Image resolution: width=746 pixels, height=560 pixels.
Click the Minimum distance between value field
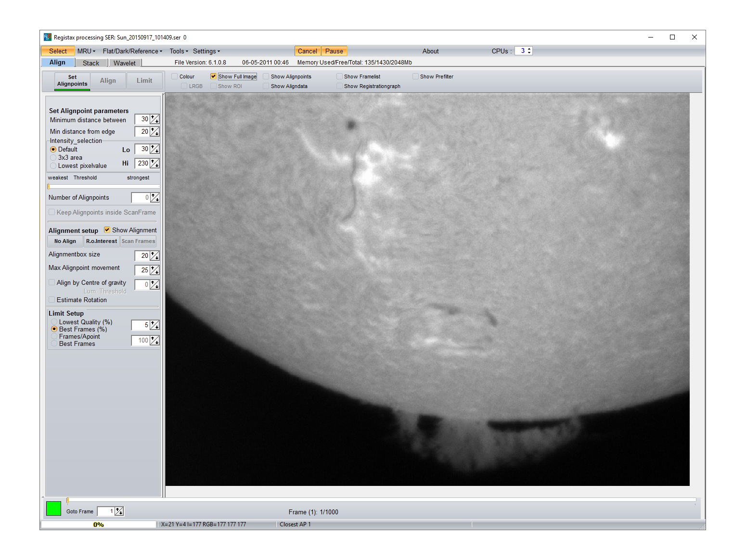click(x=142, y=119)
